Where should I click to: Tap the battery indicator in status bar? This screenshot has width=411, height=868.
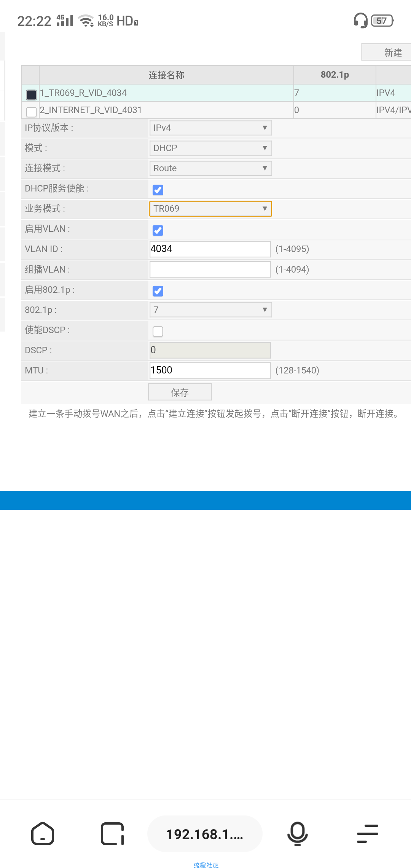pos(382,21)
